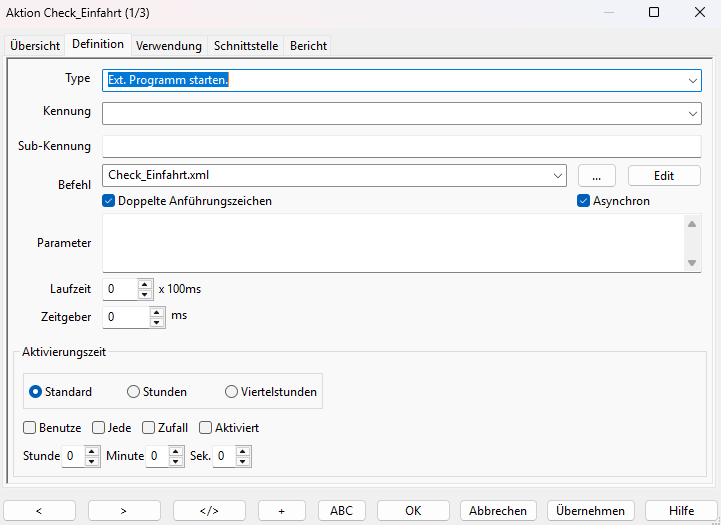Click the Übernehmen button
The width and height of the screenshot is (721, 525).
coord(591,510)
